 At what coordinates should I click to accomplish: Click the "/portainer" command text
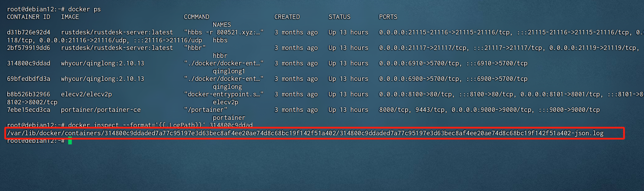(x=206, y=110)
